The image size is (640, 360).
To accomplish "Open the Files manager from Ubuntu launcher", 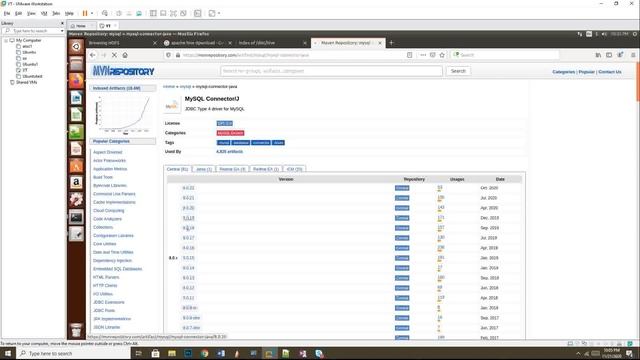I will pyautogui.click(x=76, y=64).
